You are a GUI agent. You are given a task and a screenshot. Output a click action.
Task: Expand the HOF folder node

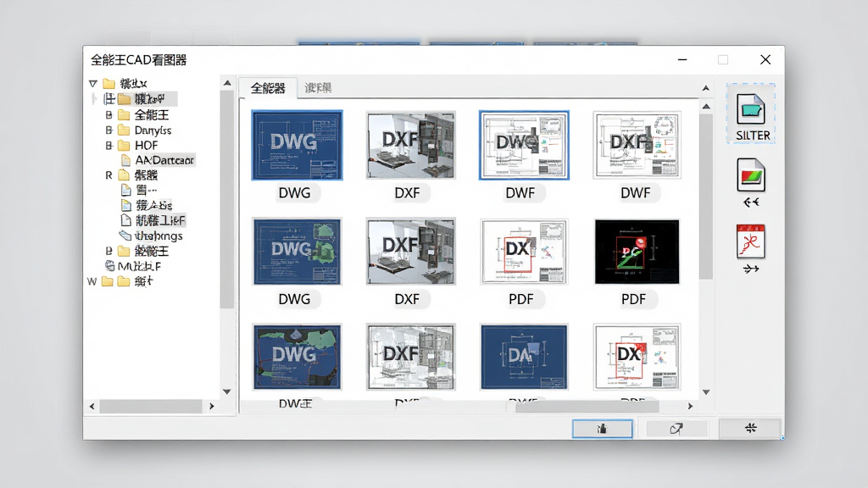109,145
